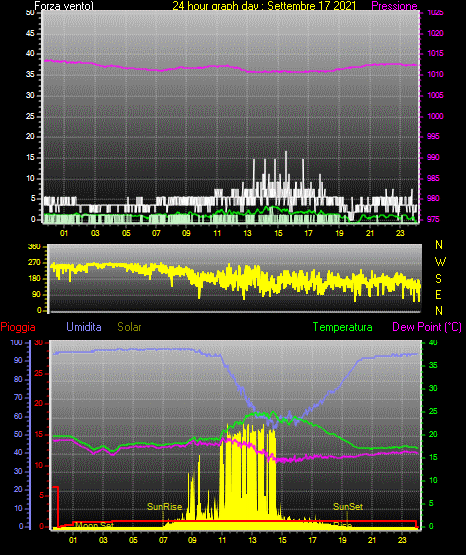Click the green 'Temperatura' legend label
This screenshot has height=555, width=466.
point(343,327)
